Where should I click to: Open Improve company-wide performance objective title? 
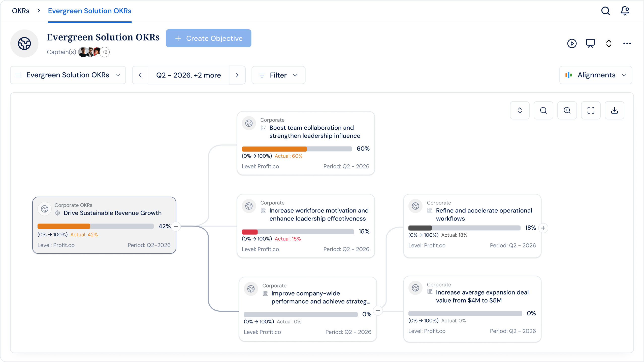pyautogui.click(x=321, y=297)
